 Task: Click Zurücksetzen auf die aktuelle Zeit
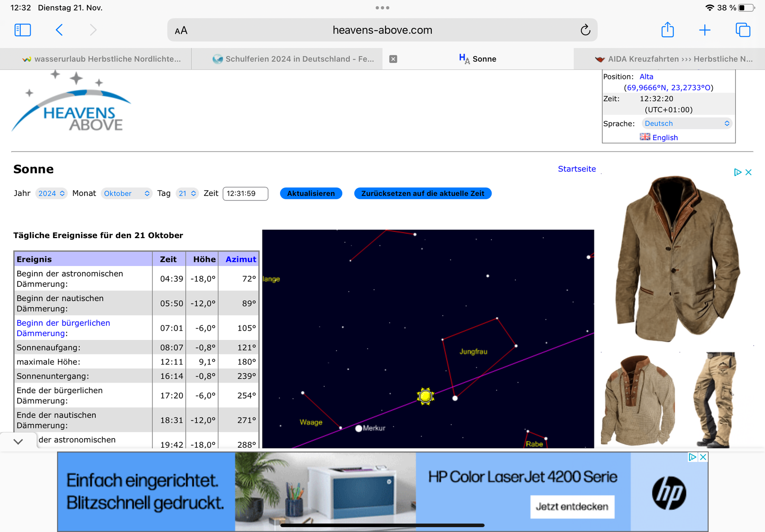tap(422, 193)
